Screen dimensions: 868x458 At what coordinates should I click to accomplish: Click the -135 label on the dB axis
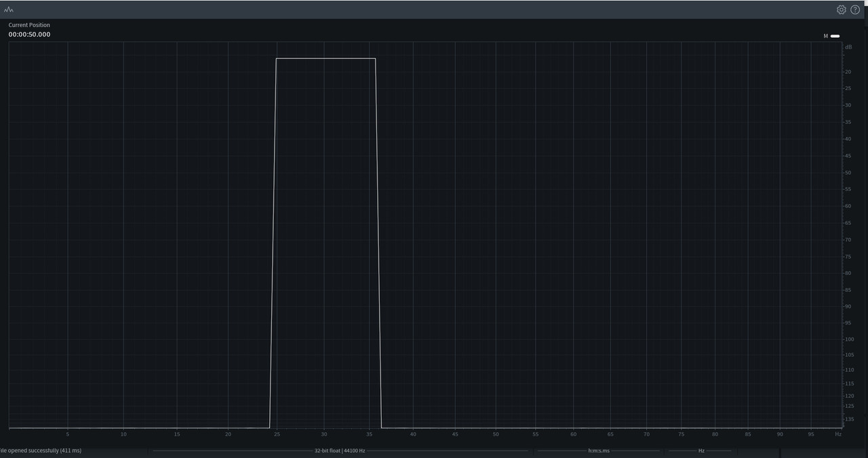click(849, 419)
